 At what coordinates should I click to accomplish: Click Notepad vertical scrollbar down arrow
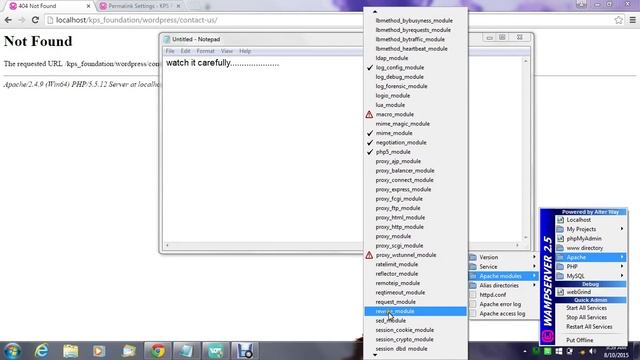pyautogui.click(x=526, y=238)
